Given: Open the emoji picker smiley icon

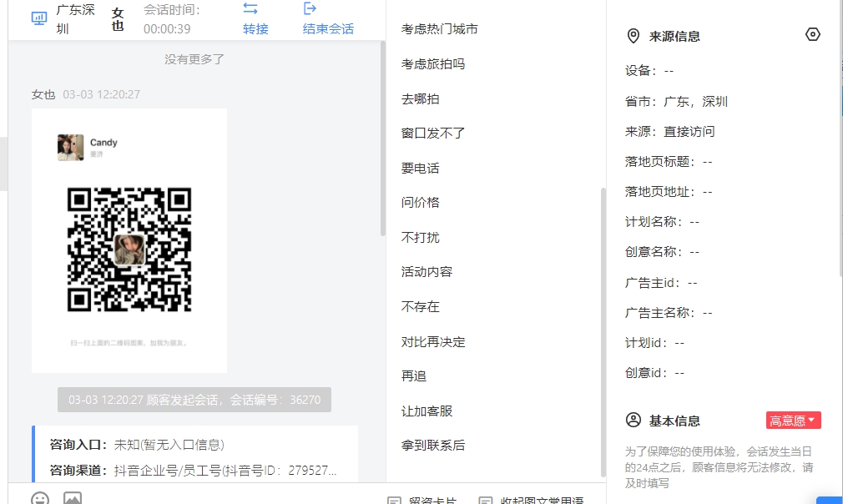Looking at the screenshot, I should pyautogui.click(x=40, y=499).
